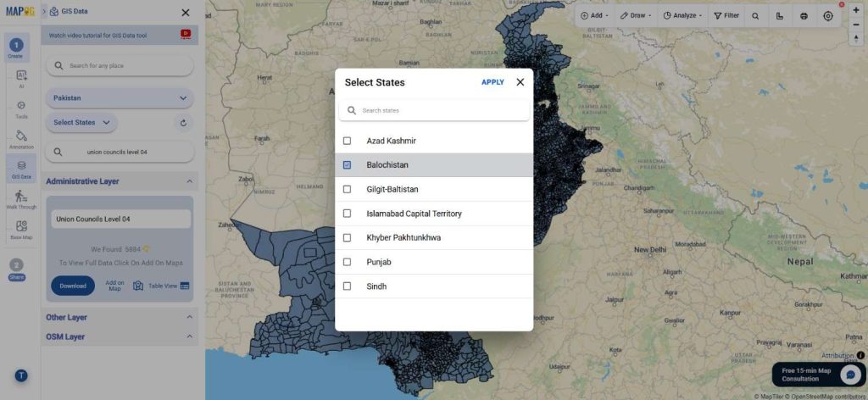Collapse the Administrative Layer section
This screenshot has width=868, height=400.
click(x=189, y=181)
